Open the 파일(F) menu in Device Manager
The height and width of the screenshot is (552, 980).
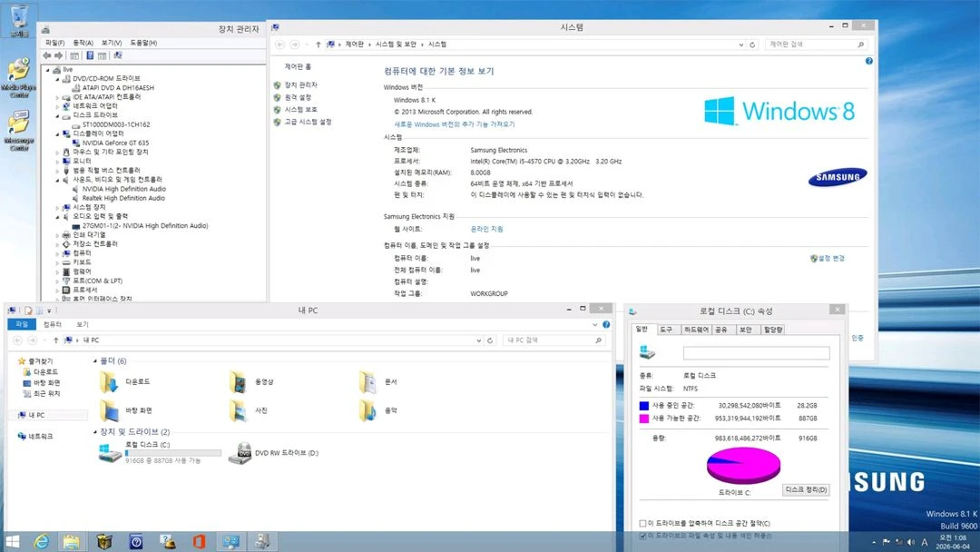(54, 43)
